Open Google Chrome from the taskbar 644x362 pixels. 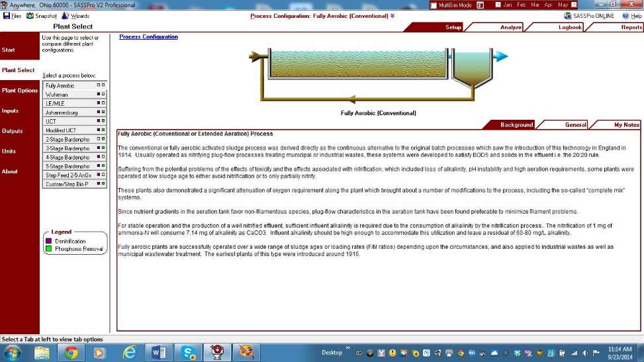[x=71, y=353]
